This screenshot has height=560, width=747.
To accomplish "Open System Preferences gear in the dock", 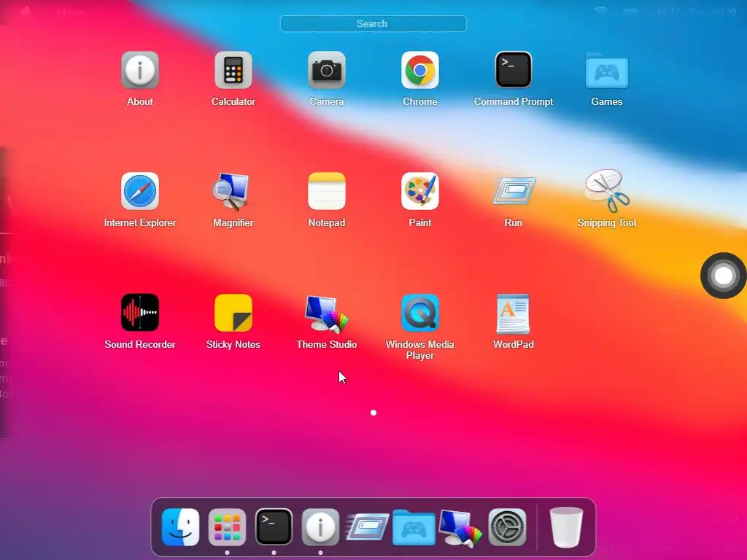I will pyautogui.click(x=507, y=527).
